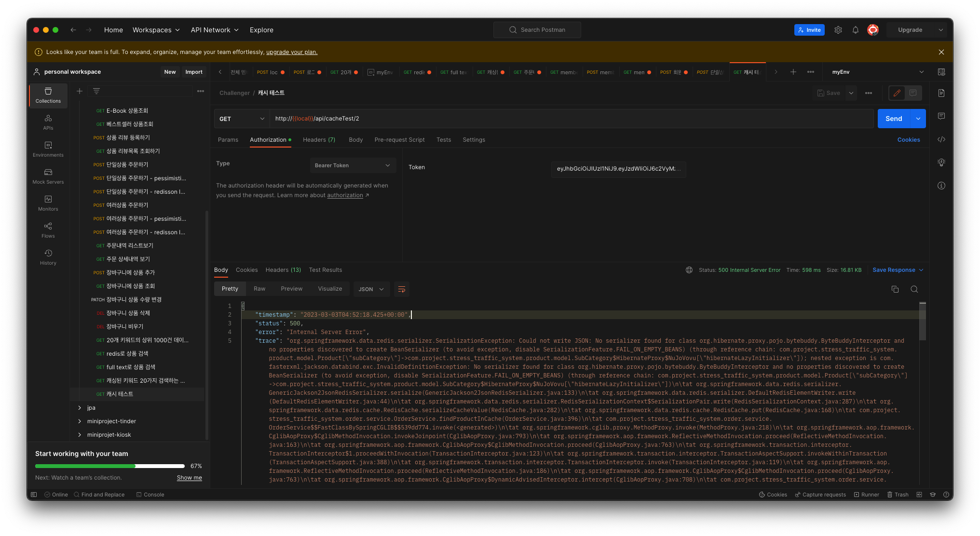Switch to the Headers (7) tab

[x=319, y=140]
